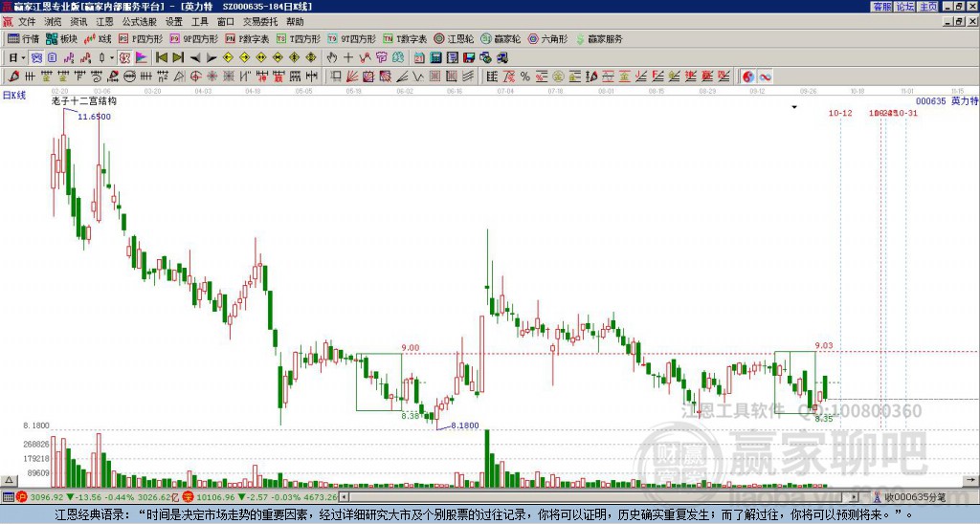The width and height of the screenshot is (980, 524).
Task: Click the 主页 homepage link
Action: point(928,7)
